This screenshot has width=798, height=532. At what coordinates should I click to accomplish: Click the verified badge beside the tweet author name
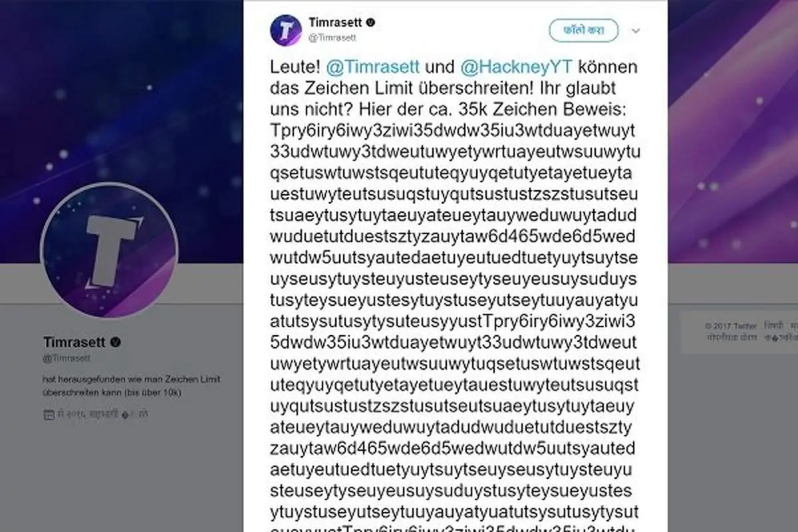(x=370, y=23)
